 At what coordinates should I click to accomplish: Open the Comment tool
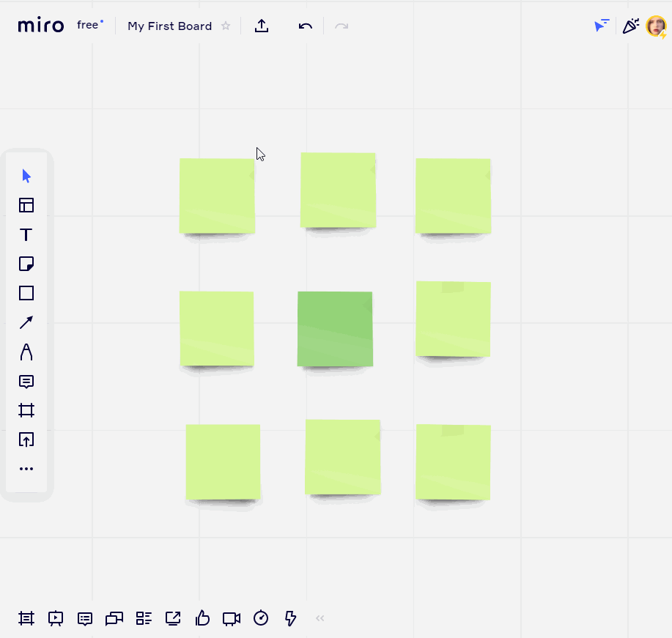click(x=26, y=382)
